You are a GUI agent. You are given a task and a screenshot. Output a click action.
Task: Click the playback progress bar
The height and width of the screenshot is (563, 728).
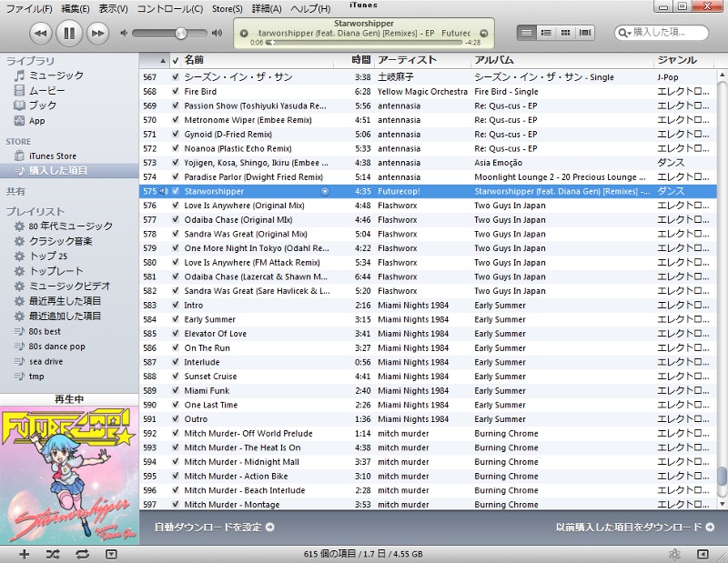[366, 42]
